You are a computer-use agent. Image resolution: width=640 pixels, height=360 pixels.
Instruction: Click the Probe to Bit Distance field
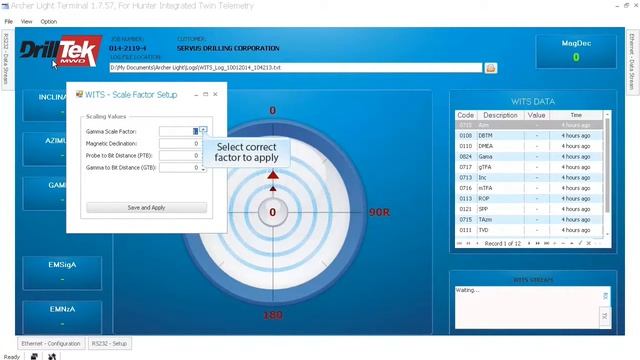[180, 156]
